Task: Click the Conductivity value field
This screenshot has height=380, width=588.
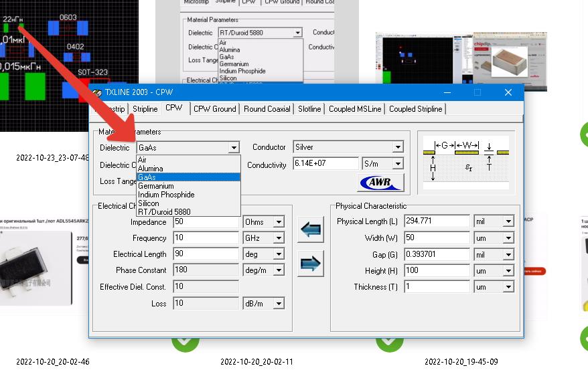Action: click(325, 163)
